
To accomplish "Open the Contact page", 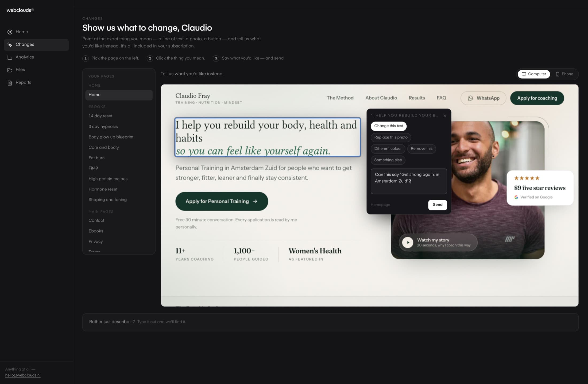I will point(119,221).
